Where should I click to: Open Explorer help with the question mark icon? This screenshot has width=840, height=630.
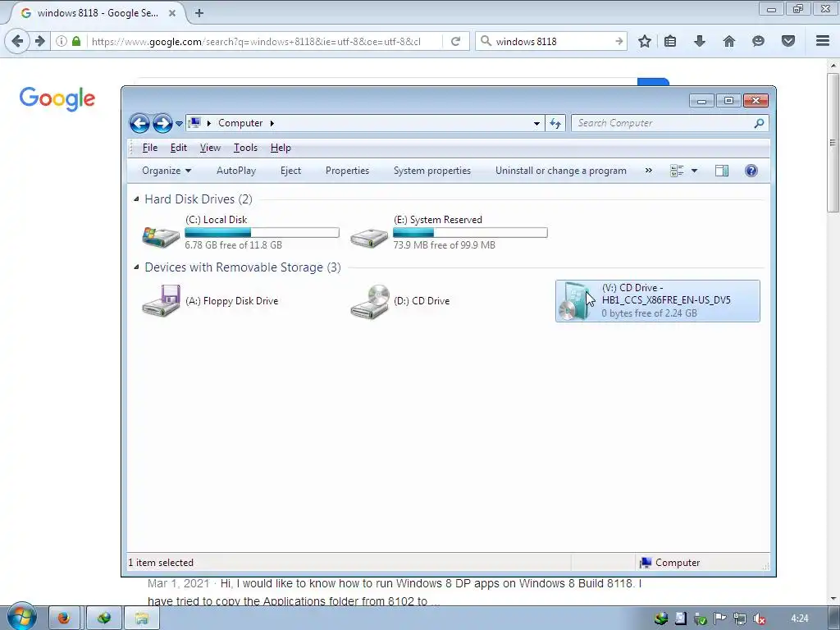click(x=751, y=171)
